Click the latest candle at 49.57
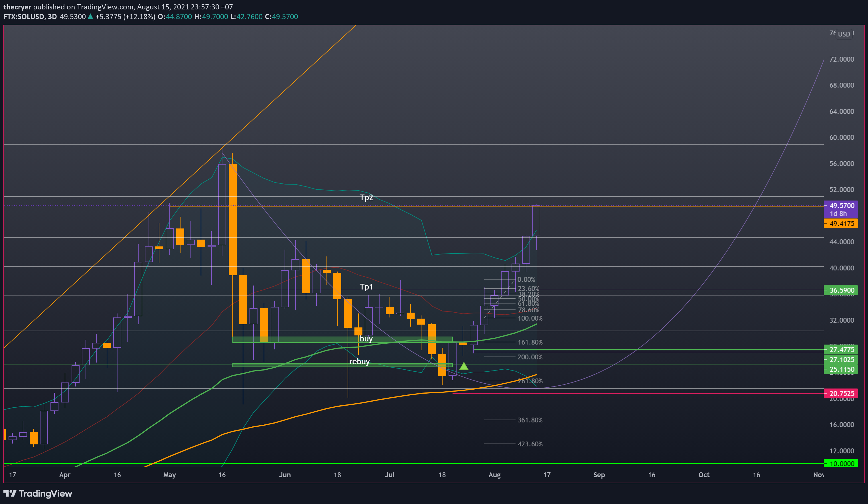The image size is (868, 504). point(536,221)
